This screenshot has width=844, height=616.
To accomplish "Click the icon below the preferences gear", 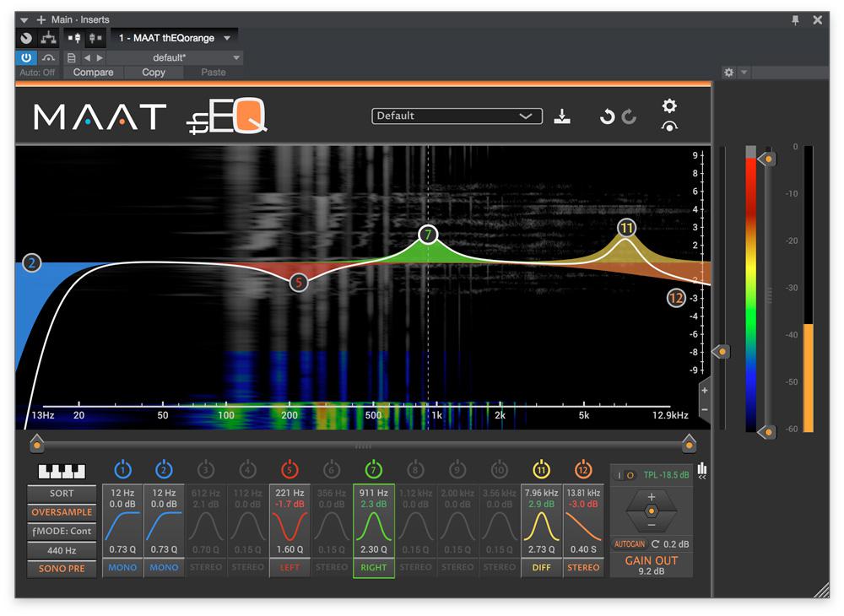I will coord(669,127).
